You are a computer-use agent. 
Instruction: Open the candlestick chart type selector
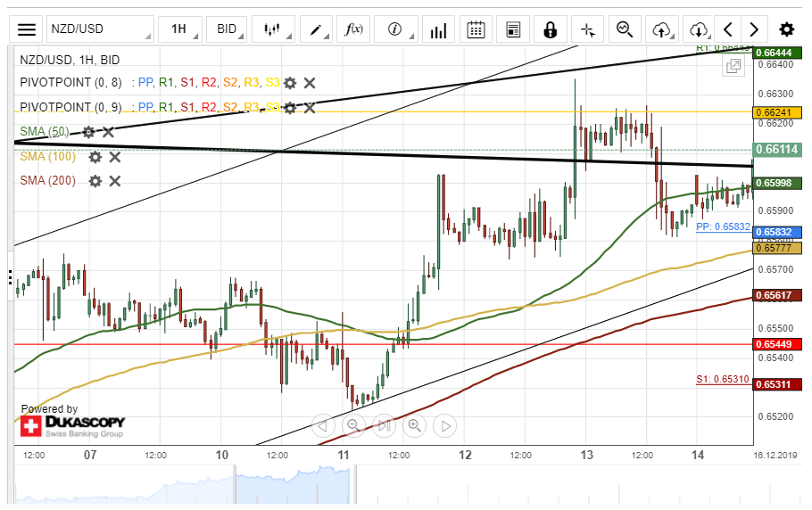[x=273, y=29]
